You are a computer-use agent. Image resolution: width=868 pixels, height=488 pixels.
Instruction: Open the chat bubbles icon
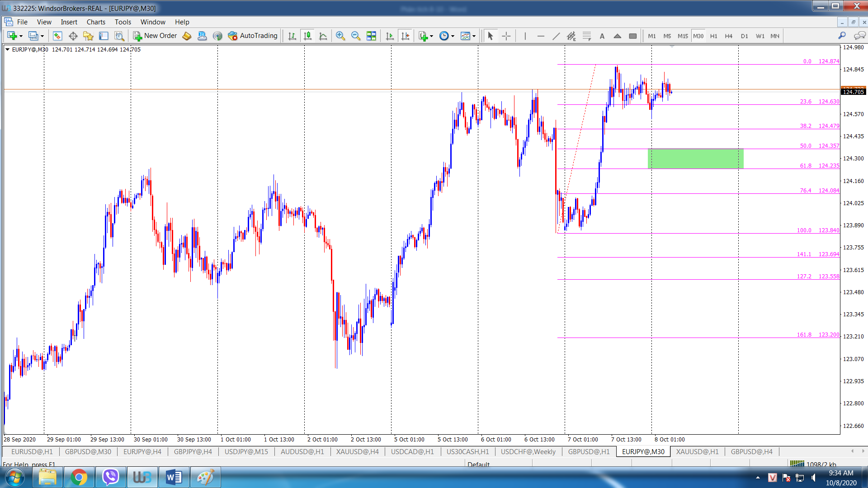[859, 36]
